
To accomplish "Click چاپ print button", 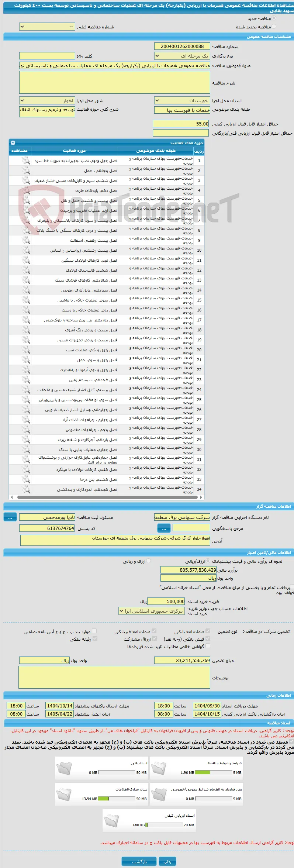I will tap(167, 862).
